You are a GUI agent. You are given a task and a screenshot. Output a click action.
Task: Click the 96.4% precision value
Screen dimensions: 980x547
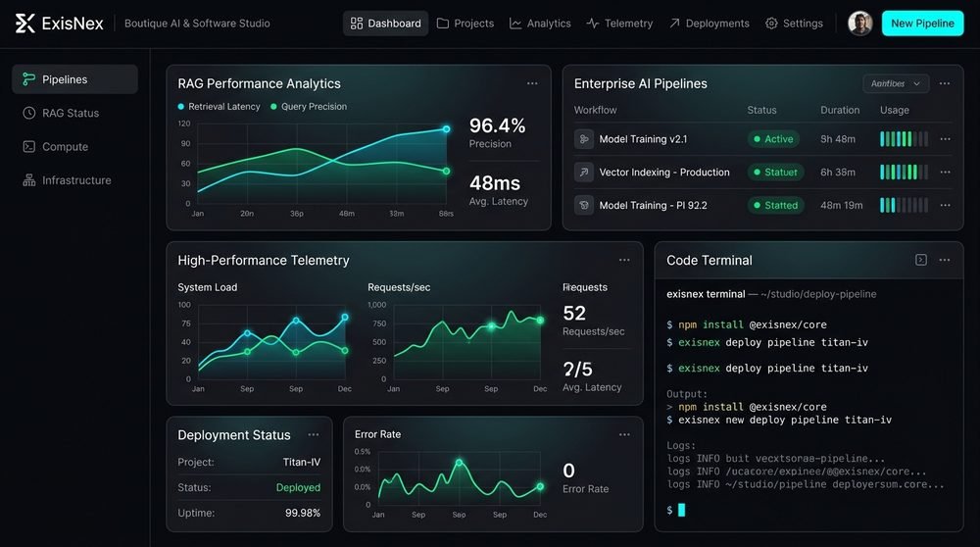(498, 125)
